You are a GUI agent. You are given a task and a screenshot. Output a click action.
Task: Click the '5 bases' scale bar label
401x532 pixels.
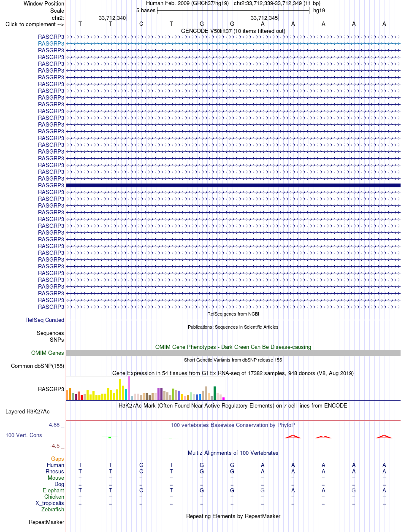[146, 10]
